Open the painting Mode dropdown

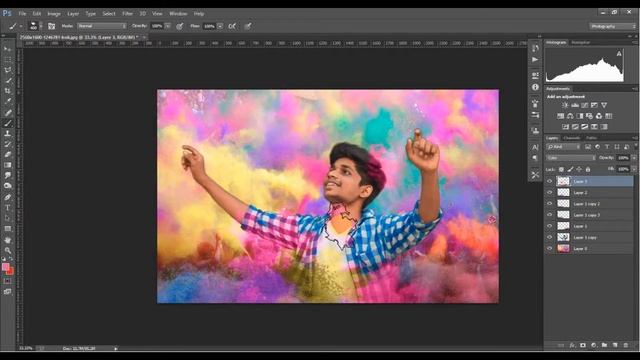coord(102,26)
